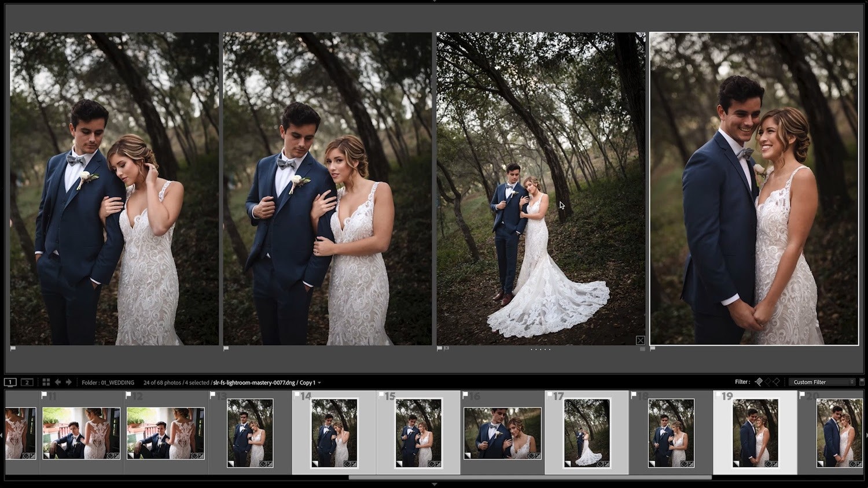Select filmstrip thumbnail 12
Screen dimensions: 868x488
(165, 434)
